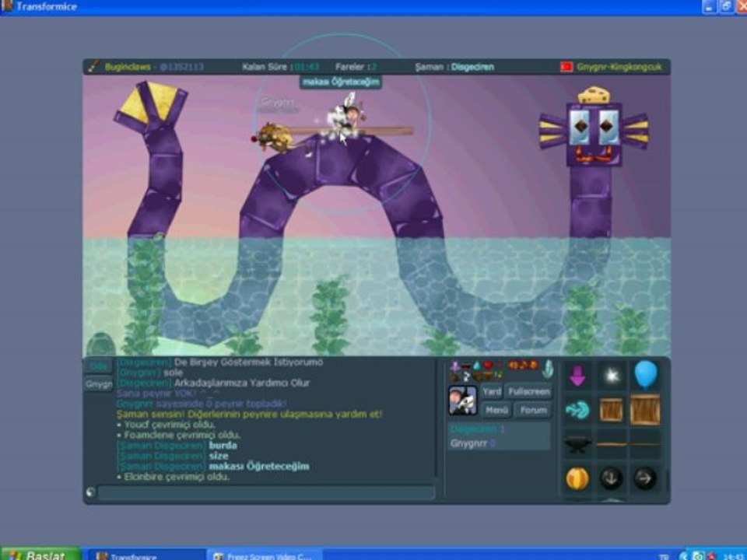Click the map author name Buginclaws
The height and width of the screenshot is (560, 747).
(x=128, y=67)
